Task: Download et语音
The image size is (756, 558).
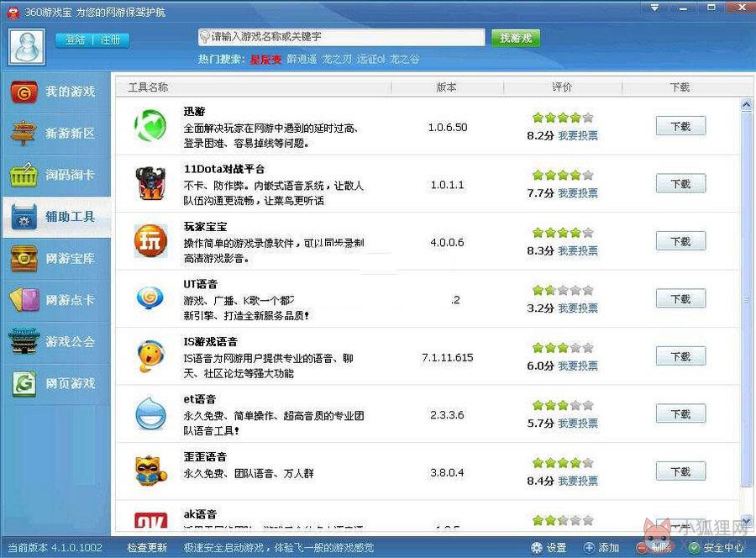Action: pos(680,413)
